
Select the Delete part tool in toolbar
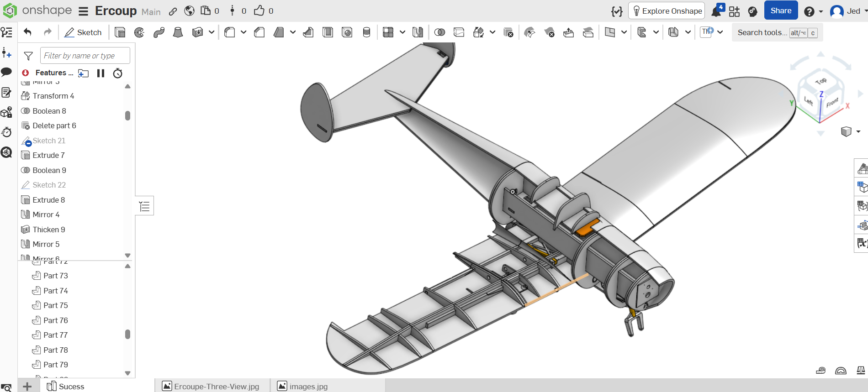[x=508, y=32]
